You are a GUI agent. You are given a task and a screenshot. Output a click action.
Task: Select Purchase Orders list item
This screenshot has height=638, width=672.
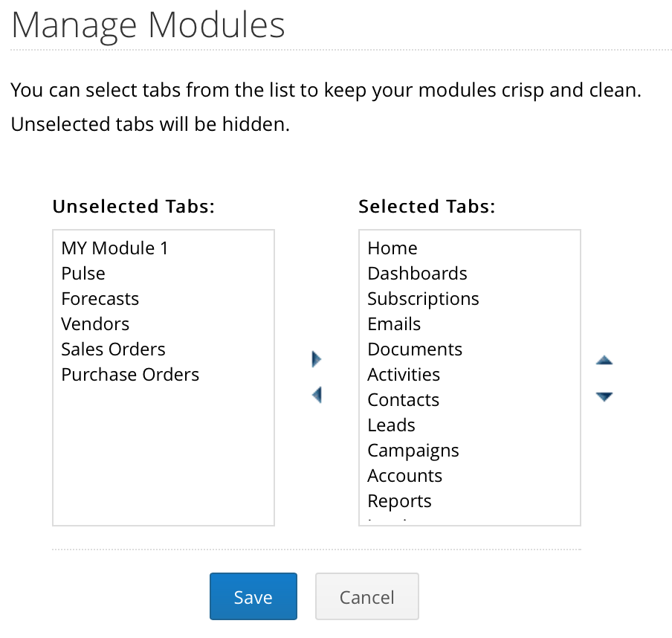[130, 375]
